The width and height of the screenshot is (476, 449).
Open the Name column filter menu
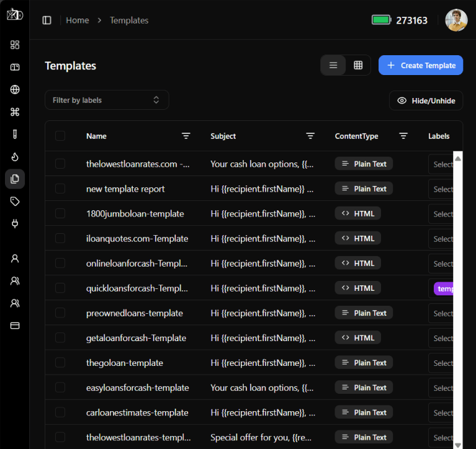coord(186,136)
